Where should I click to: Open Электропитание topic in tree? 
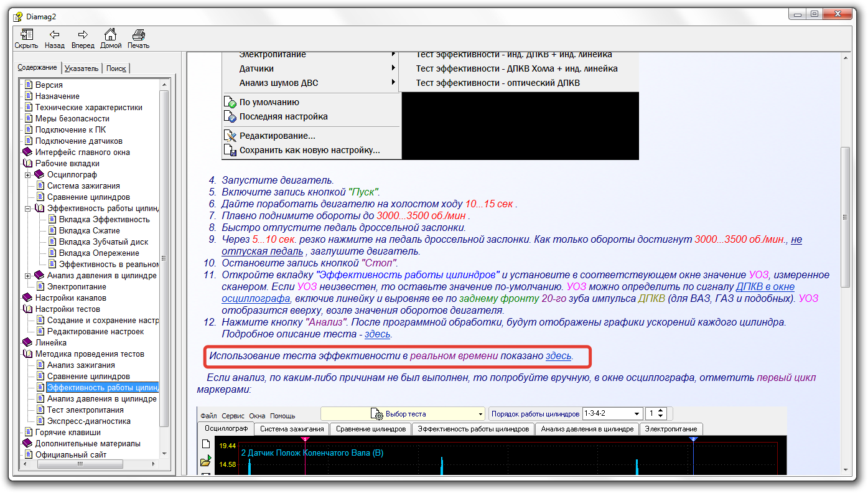coord(77,286)
